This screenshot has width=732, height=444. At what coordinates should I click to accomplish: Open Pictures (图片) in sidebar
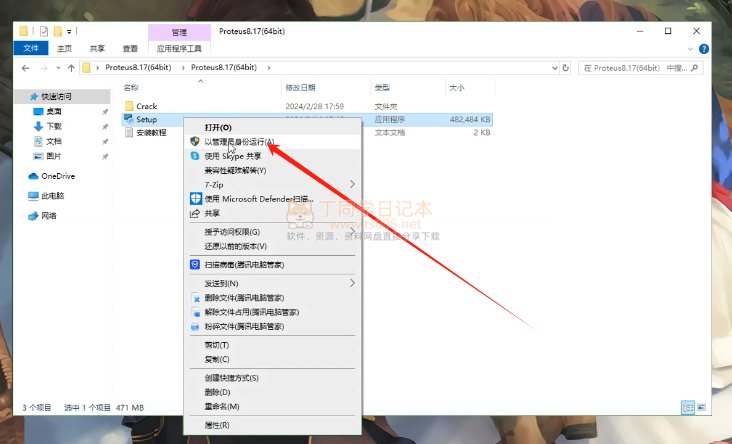pyautogui.click(x=54, y=156)
